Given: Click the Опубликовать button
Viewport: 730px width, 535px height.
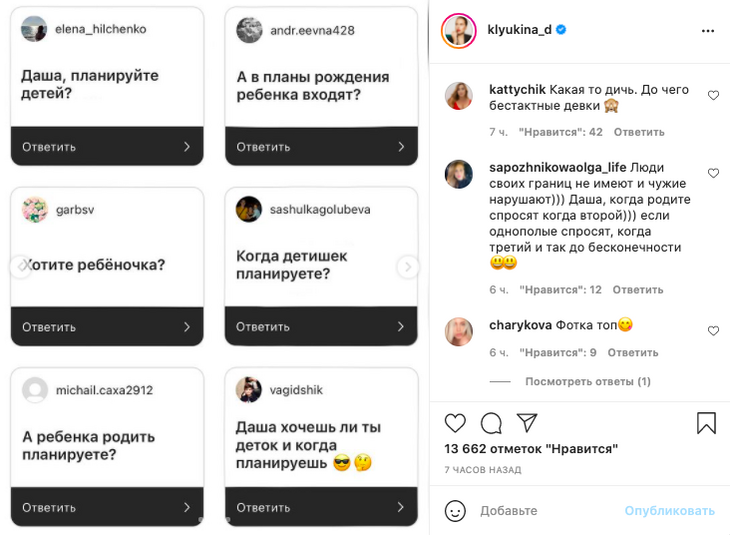Looking at the screenshot, I should pos(669,510).
